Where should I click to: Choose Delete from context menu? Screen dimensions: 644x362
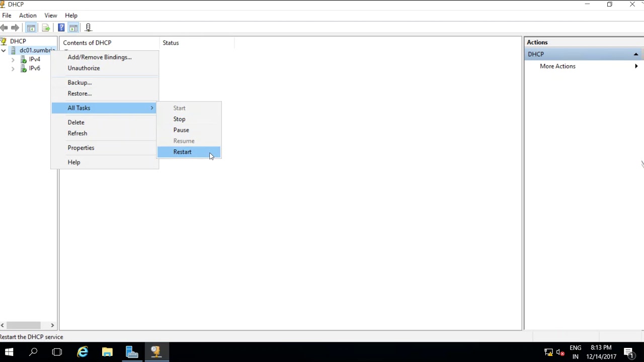(x=105, y=123)
